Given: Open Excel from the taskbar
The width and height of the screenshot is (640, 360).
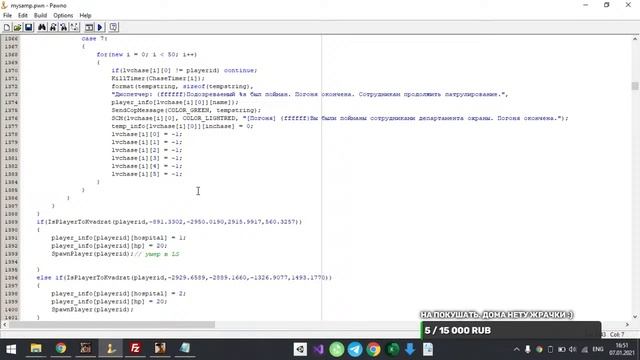Looking at the screenshot, I should point(393,349).
